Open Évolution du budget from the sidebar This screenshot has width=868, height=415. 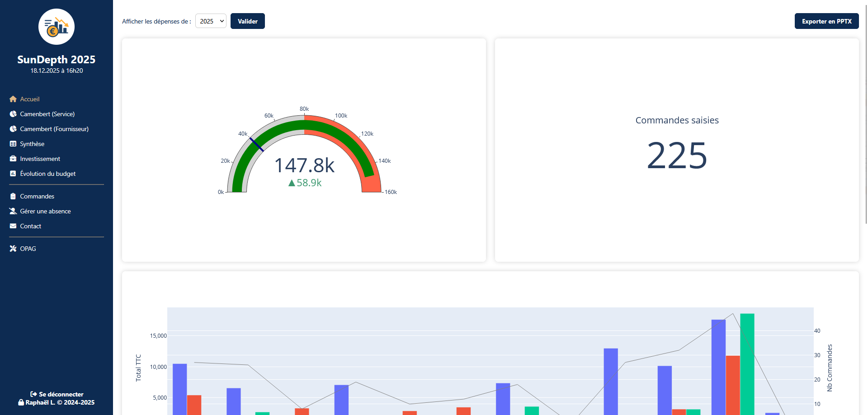click(x=47, y=174)
